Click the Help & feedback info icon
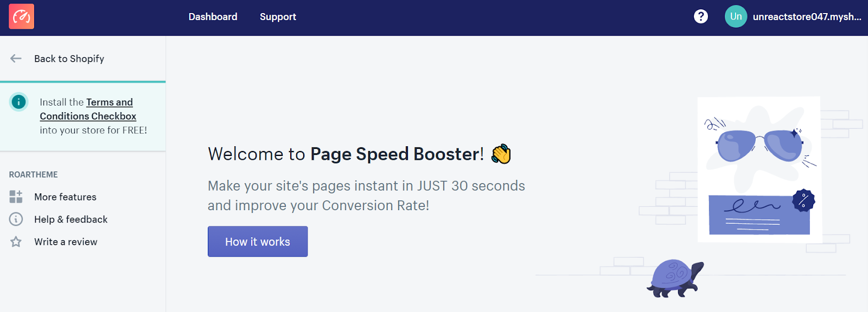The width and height of the screenshot is (868, 312). pyautogui.click(x=16, y=219)
